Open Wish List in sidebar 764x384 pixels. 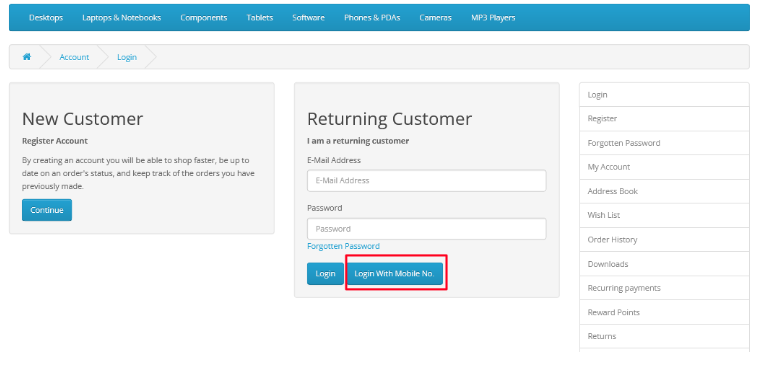click(x=664, y=215)
